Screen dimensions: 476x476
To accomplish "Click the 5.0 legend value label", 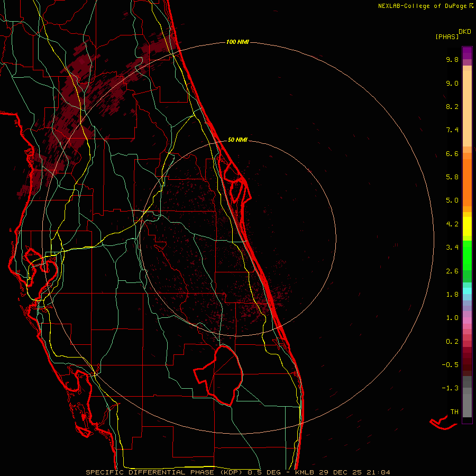I will pos(452,200).
